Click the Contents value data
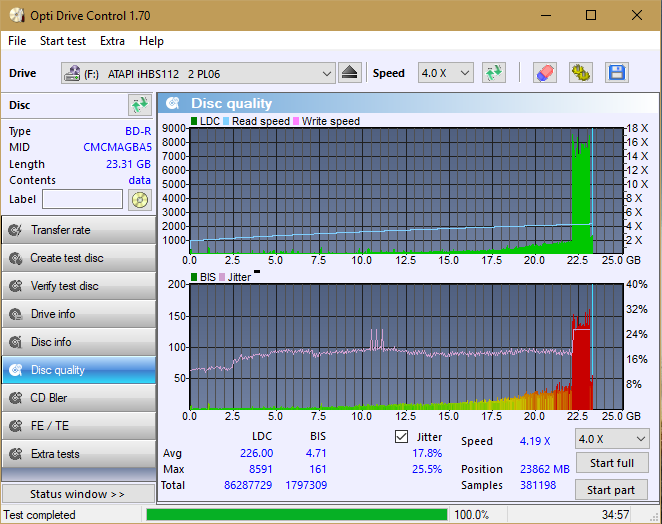Viewport: 662px width, 524px height. pos(139,180)
